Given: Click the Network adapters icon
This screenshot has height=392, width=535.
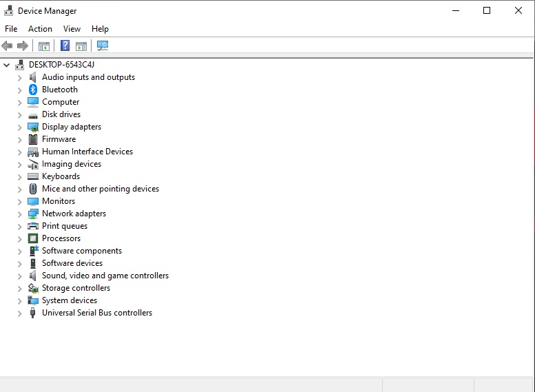Looking at the screenshot, I should click(33, 214).
